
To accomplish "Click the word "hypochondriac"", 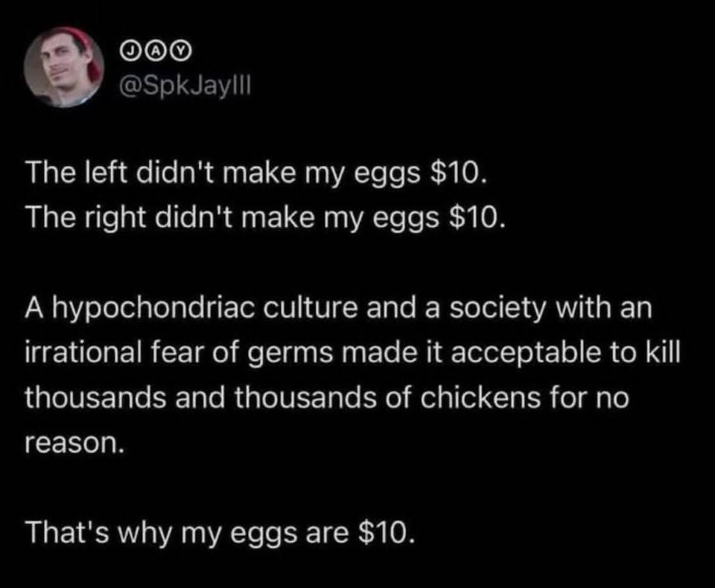I will (153, 309).
